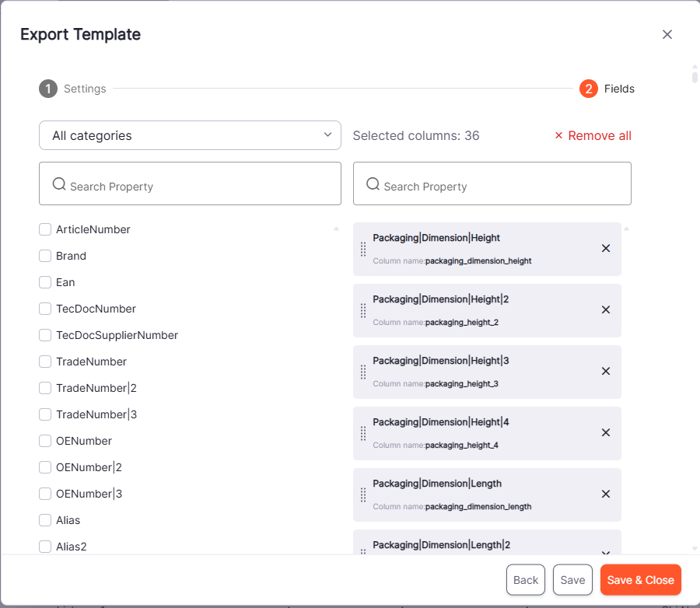This screenshot has width=700, height=608.
Task: Remove the Packaging|Dimension|Height|2 selected column
Action: (606, 309)
